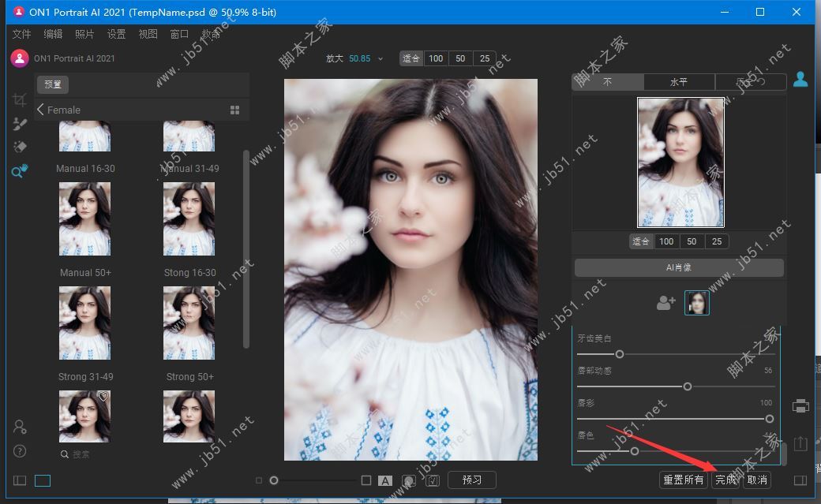Toggle the face mask view icon near preview button

(x=408, y=480)
